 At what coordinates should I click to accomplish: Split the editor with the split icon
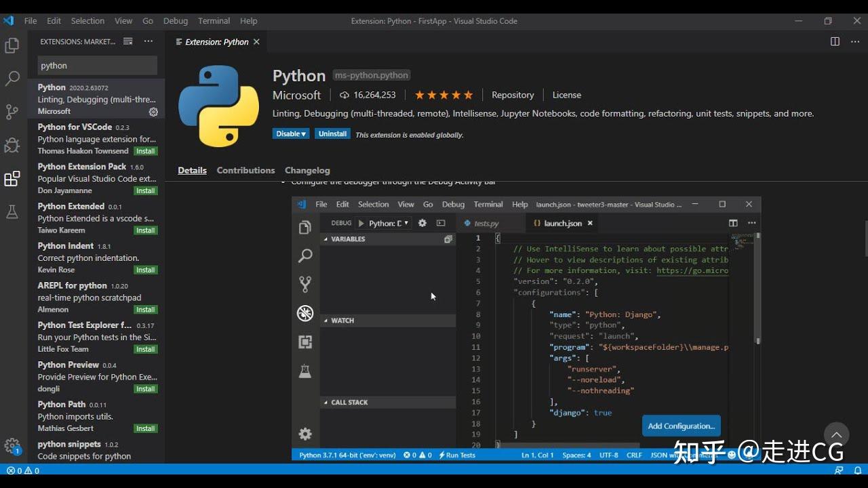click(x=834, y=41)
